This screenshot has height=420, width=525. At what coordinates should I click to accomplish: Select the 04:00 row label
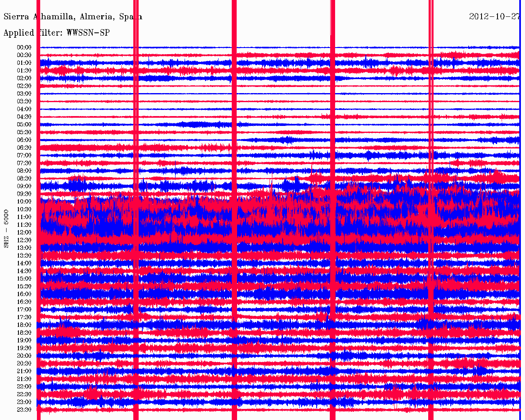coord(24,109)
